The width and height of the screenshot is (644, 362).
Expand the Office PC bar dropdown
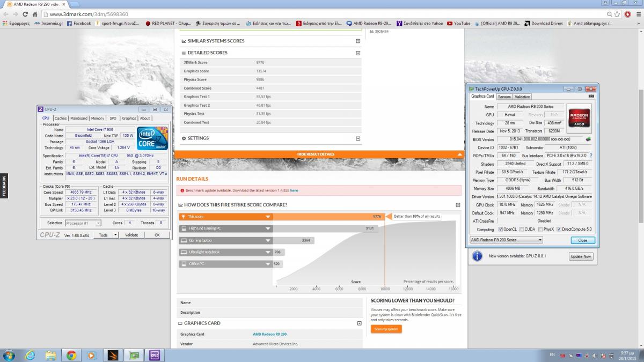(x=268, y=264)
